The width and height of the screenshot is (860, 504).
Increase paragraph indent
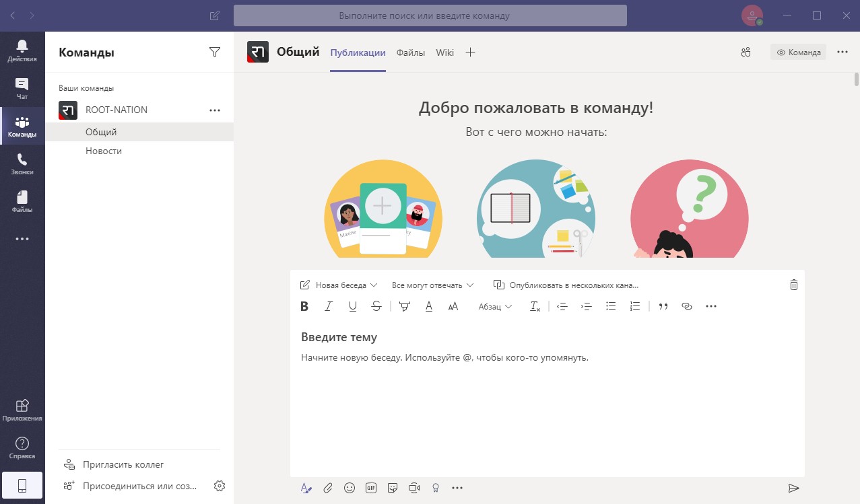[587, 306]
